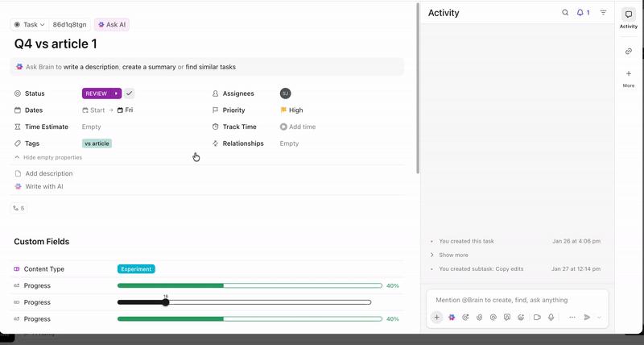Advance status using the REVIEW arrow
This screenshot has width=644, height=345.
coord(116,94)
